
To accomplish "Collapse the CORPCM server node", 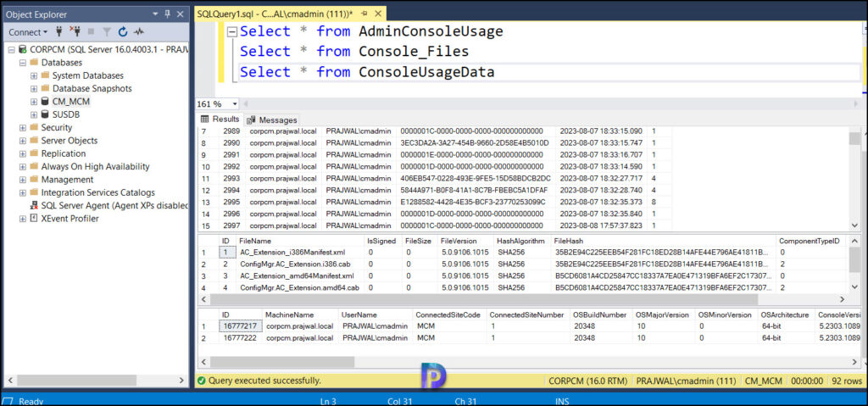I will coord(11,50).
